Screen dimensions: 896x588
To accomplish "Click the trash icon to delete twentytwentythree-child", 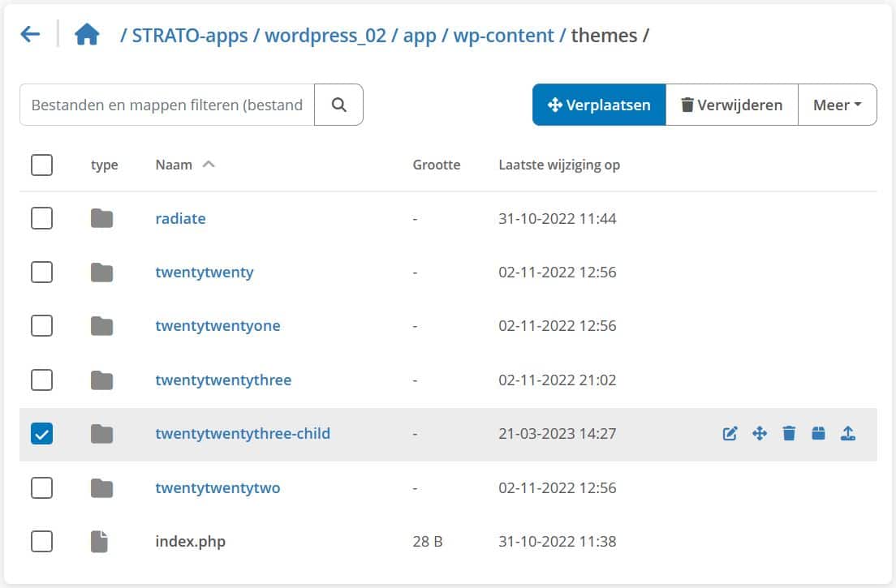I will [x=789, y=433].
